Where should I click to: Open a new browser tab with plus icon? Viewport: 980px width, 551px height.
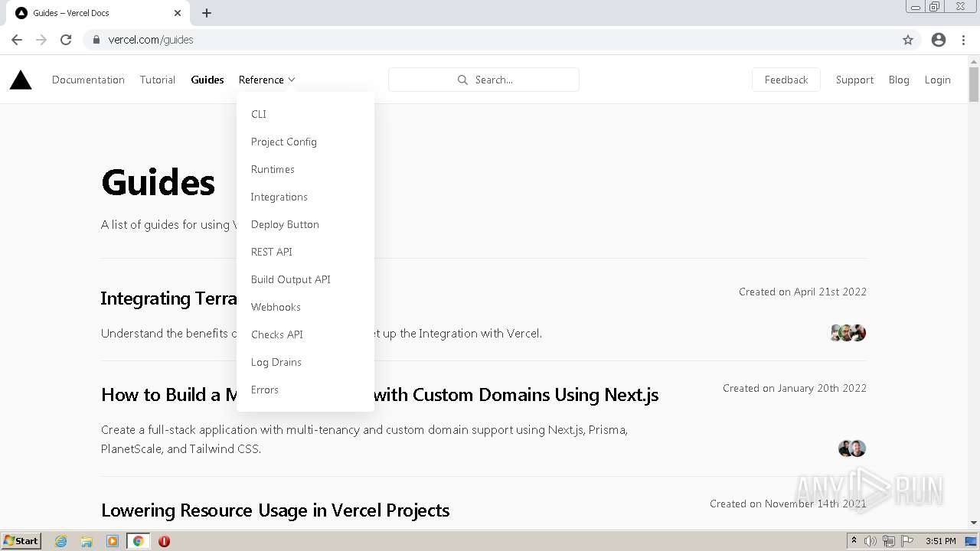[207, 13]
